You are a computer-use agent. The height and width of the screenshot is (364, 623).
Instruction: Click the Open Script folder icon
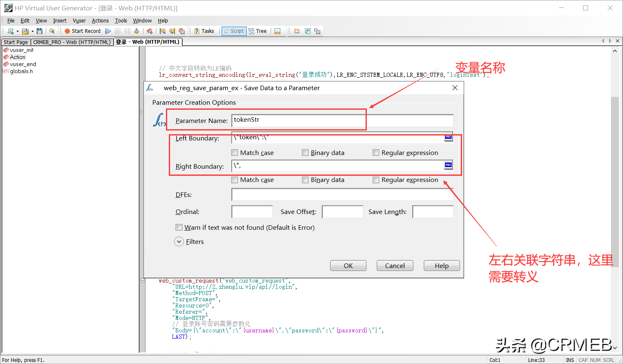[25, 31]
